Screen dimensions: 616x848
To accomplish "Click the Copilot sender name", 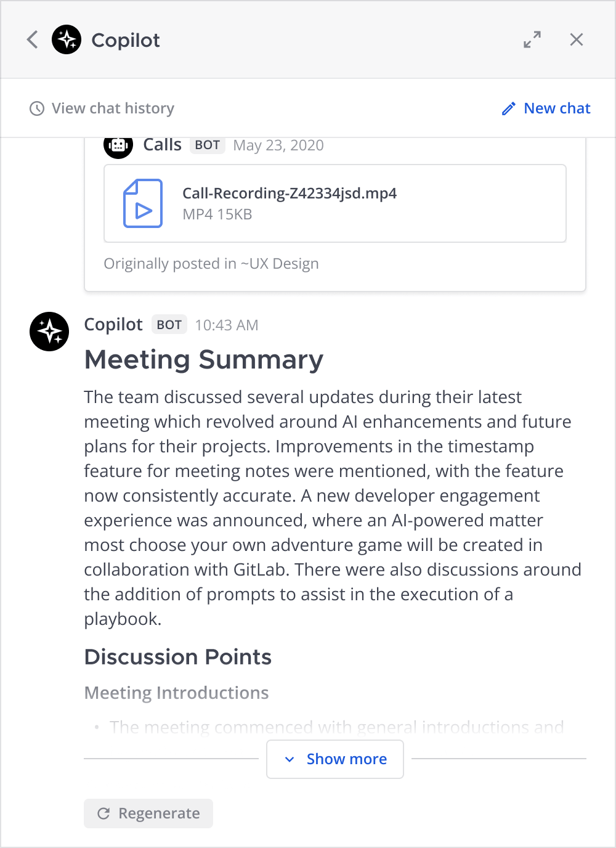I will pyautogui.click(x=113, y=325).
